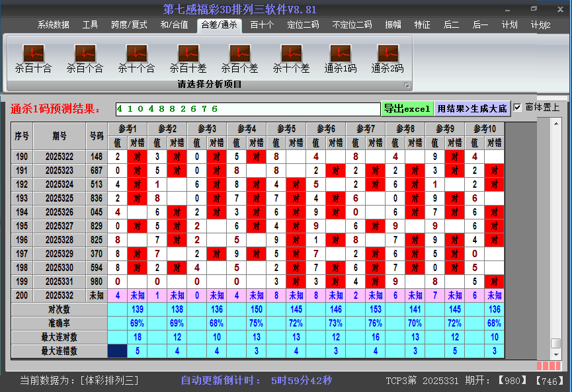Open the 杀百十合 analysis

[x=33, y=58]
